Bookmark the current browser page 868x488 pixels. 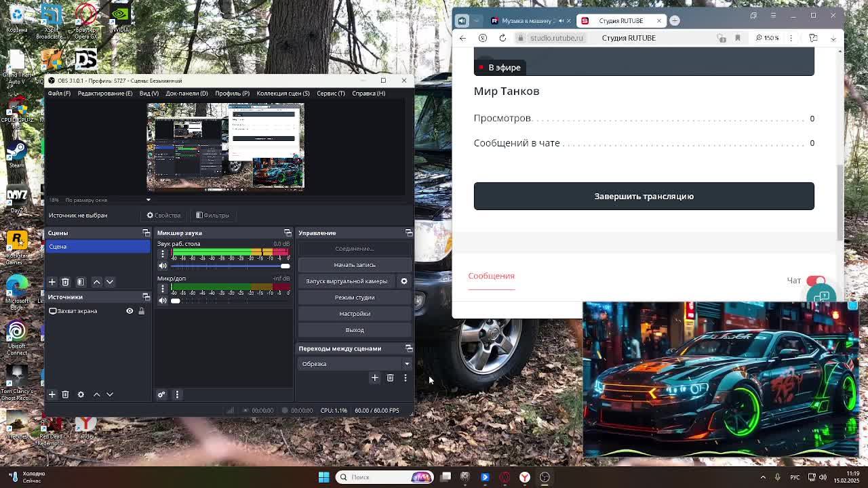[738, 38]
